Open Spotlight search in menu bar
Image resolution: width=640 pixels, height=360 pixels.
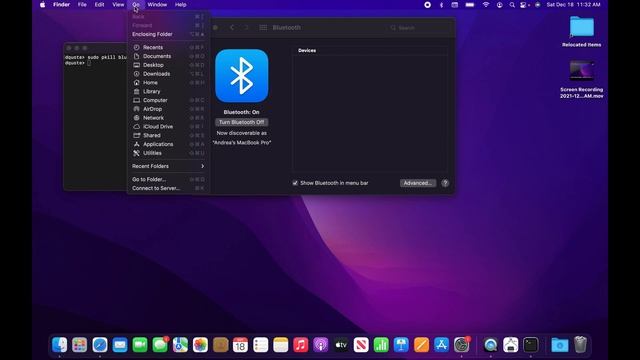[512, 5]
